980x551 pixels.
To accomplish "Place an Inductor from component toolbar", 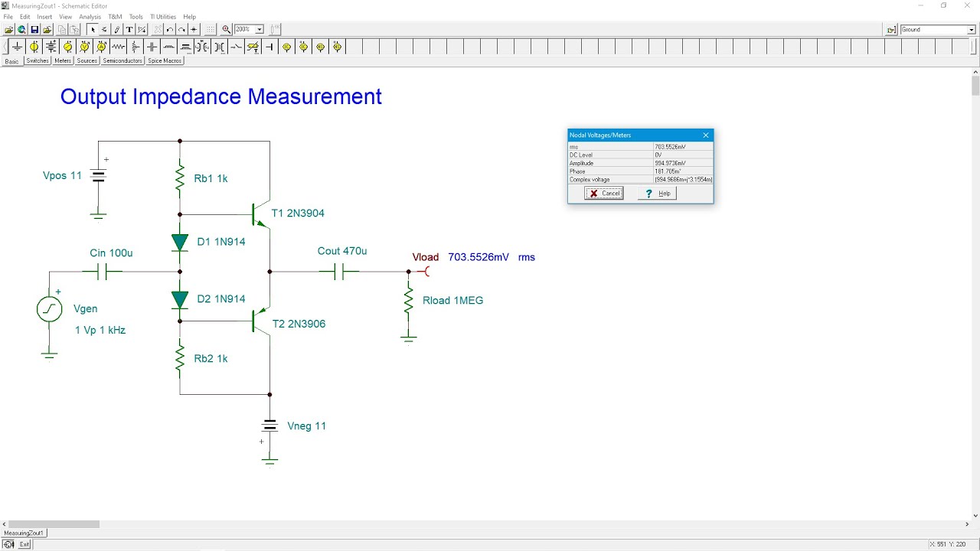I will [168, 47].
